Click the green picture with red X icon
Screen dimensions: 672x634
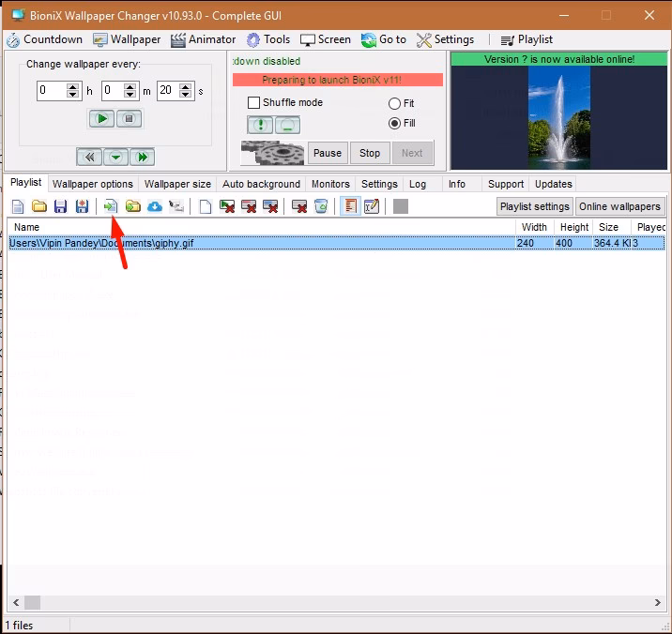pyautogui.click(x=227, y=207)
